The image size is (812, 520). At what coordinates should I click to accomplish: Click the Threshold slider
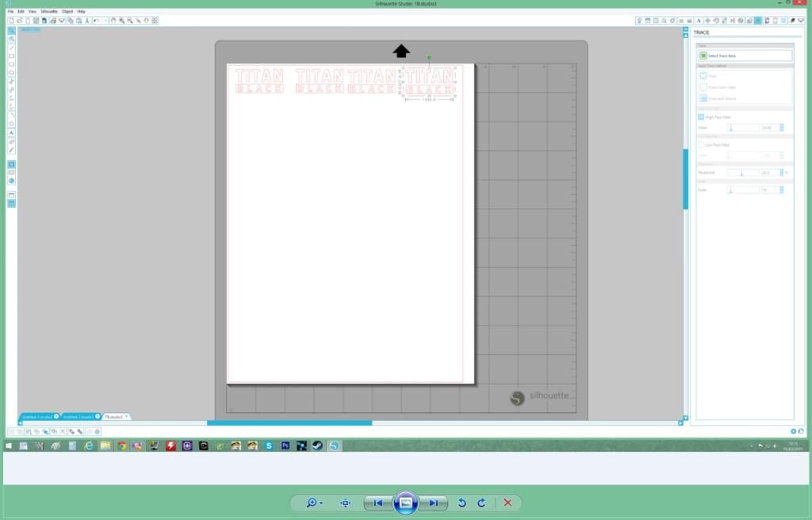(x=742, y=173)
